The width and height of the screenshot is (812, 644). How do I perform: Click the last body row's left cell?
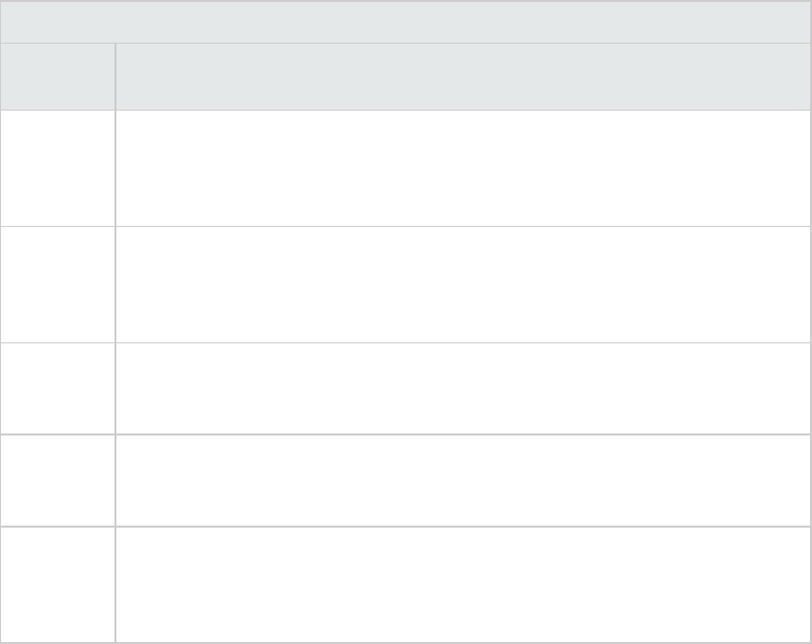pos(57,584)
